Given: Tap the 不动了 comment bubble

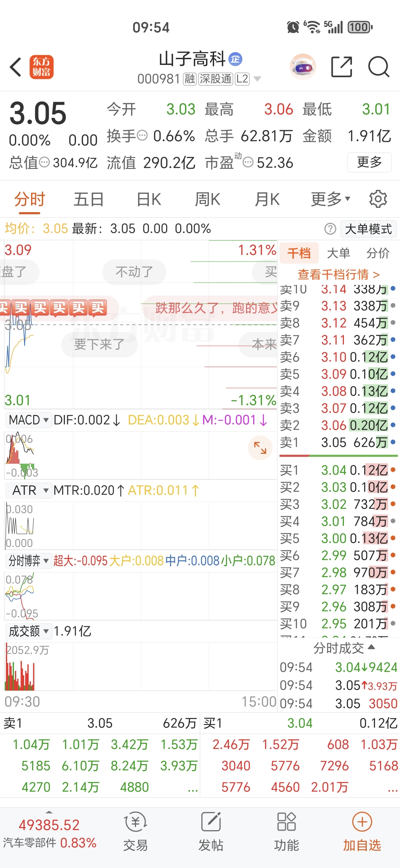Looking at the screenshot, I should (134, 272).
